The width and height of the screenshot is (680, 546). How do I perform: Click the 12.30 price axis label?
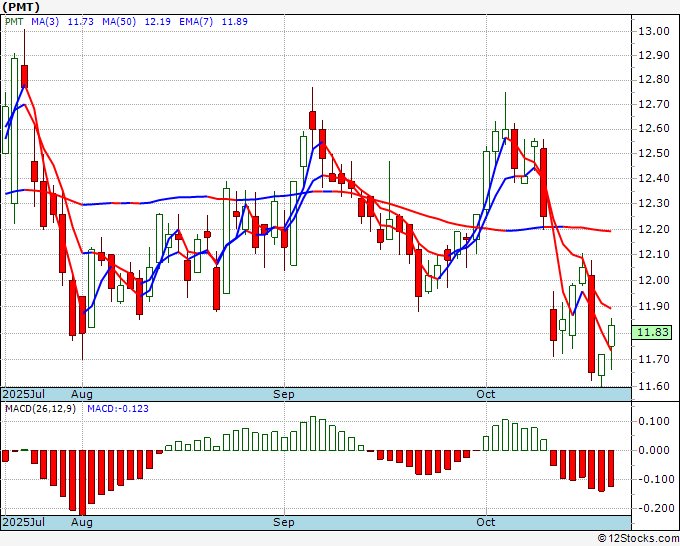654,203
